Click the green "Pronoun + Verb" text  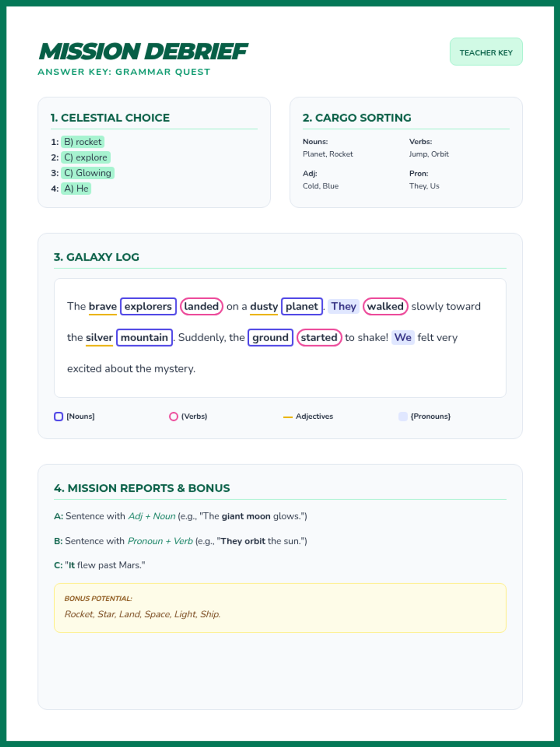point(160,541)
